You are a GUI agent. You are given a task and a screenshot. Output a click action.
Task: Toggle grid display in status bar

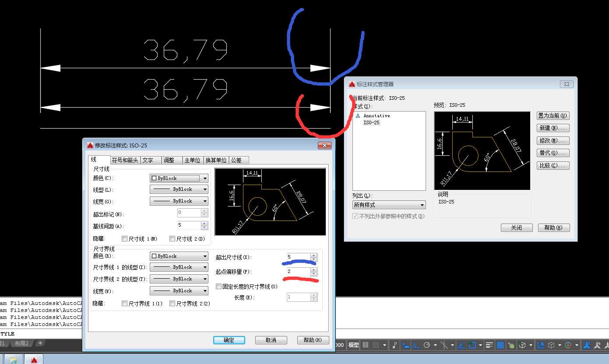tap(365, 345)
